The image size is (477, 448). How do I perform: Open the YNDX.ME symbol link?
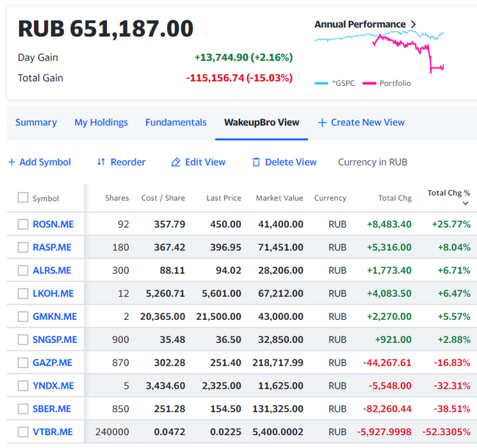(53, 386)
